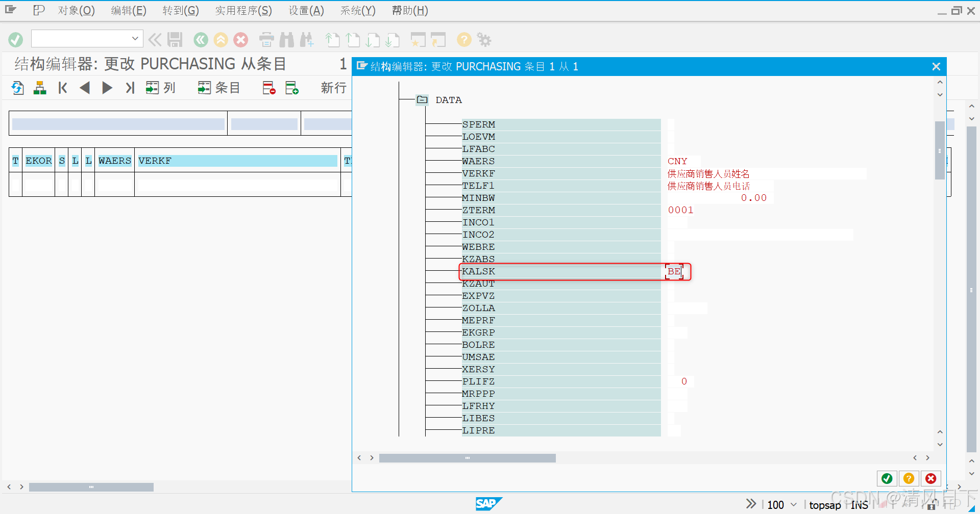
Task: Click the Next Page icon
Action: click(x=373, y=40)
